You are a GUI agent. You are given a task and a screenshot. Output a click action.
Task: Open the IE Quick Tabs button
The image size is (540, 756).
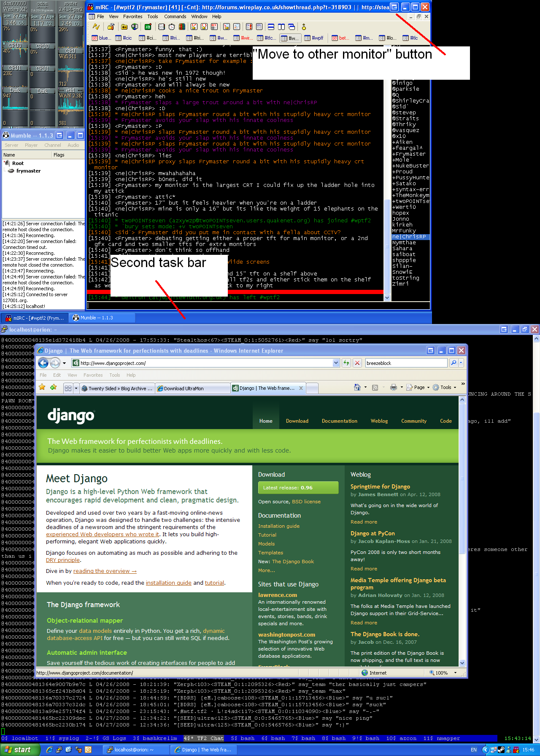68,388
